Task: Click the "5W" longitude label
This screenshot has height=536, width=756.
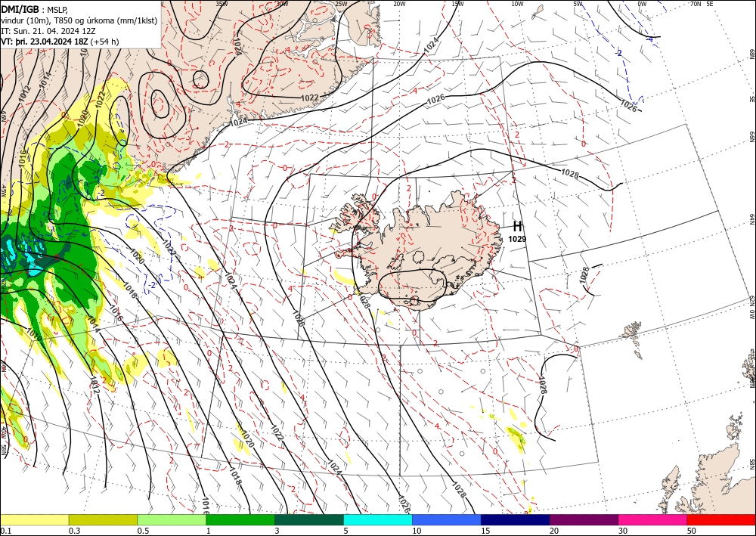Action: pos(578,4)
